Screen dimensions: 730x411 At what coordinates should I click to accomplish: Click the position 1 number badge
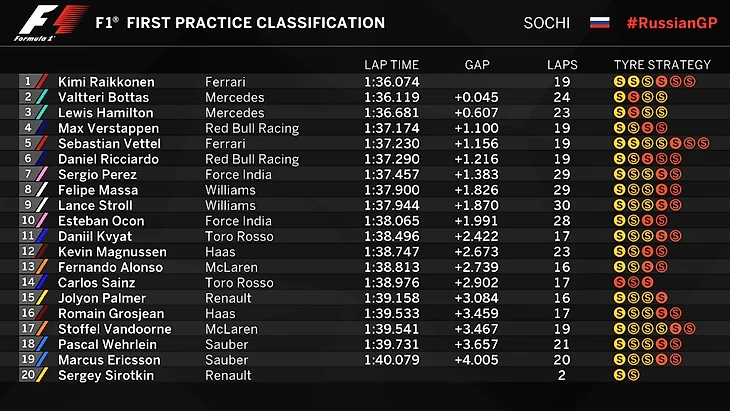click(x=29, y=82)
